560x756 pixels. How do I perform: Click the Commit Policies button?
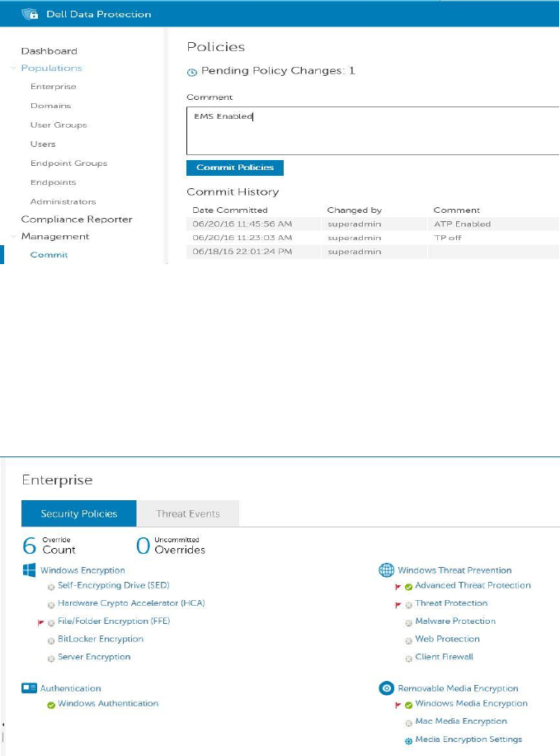click(235, 168)
